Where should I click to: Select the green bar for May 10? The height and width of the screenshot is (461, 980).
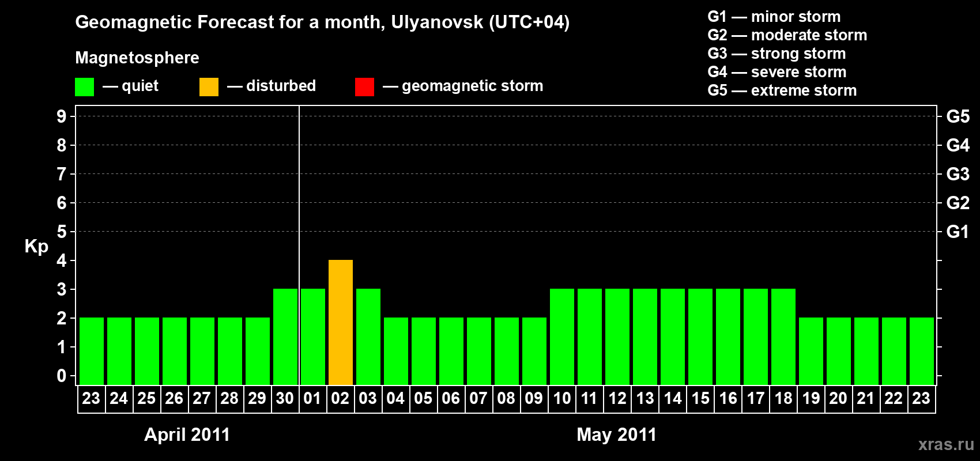(562, 337)
